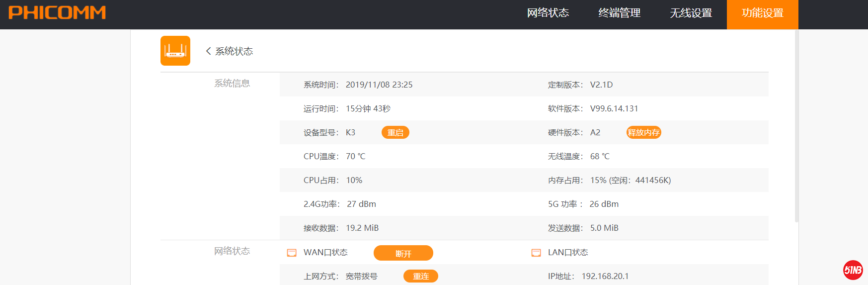Click the WAN口状态 port icon
The width and height of the screenshot is (868, 285).
coord(292,253)
